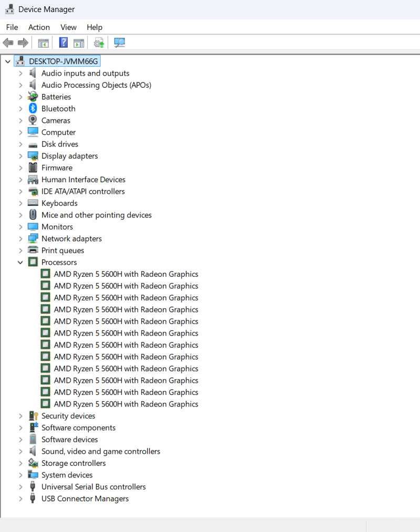Select the Print queues label

(62, 251)
